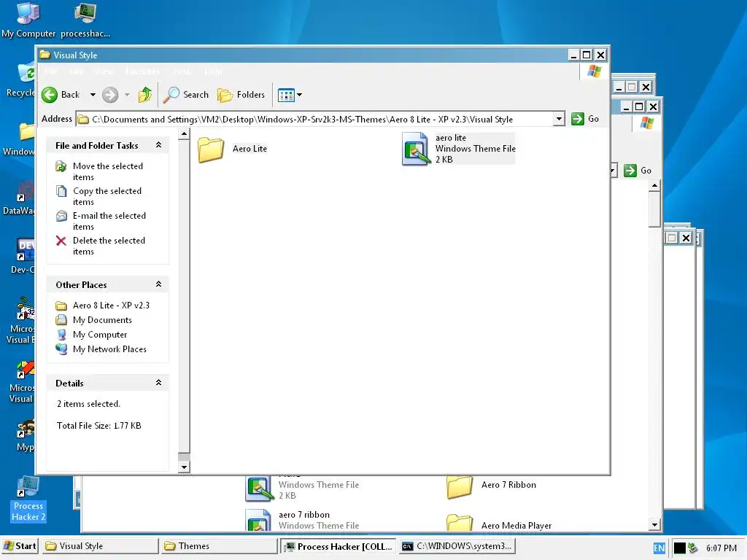
Task: Click E-mail the selected items link
Action: coord(109,221)
